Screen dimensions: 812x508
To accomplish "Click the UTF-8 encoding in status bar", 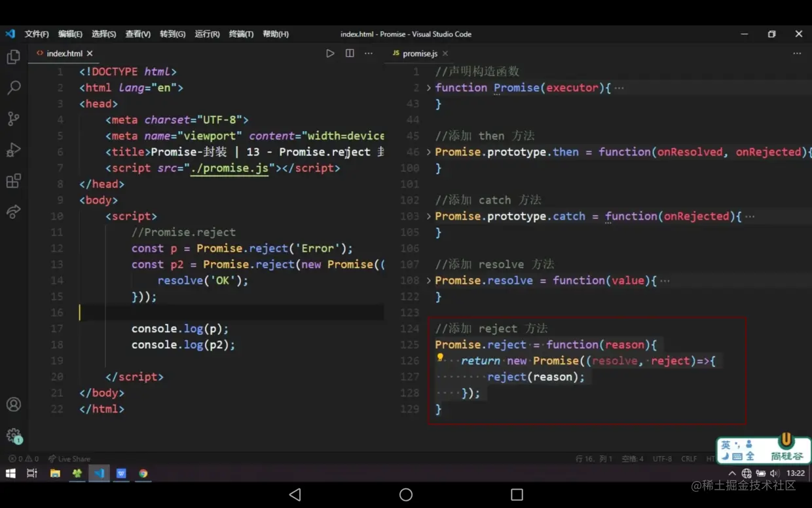I will (x=662, y=459).
